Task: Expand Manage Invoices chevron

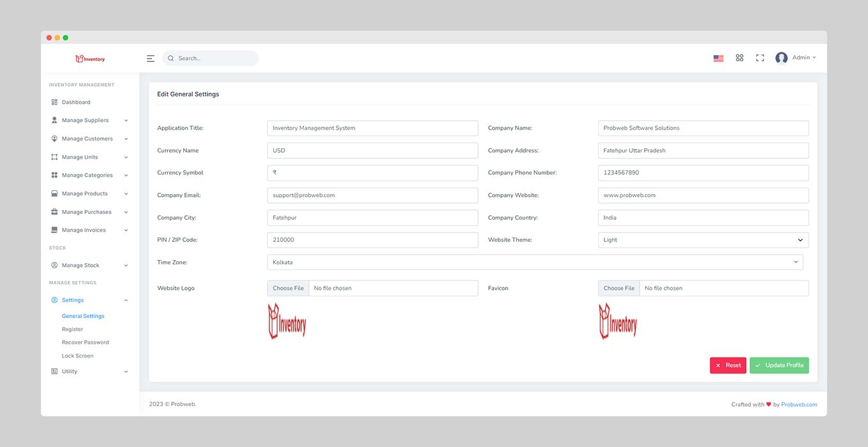Action: coord(126,231)
